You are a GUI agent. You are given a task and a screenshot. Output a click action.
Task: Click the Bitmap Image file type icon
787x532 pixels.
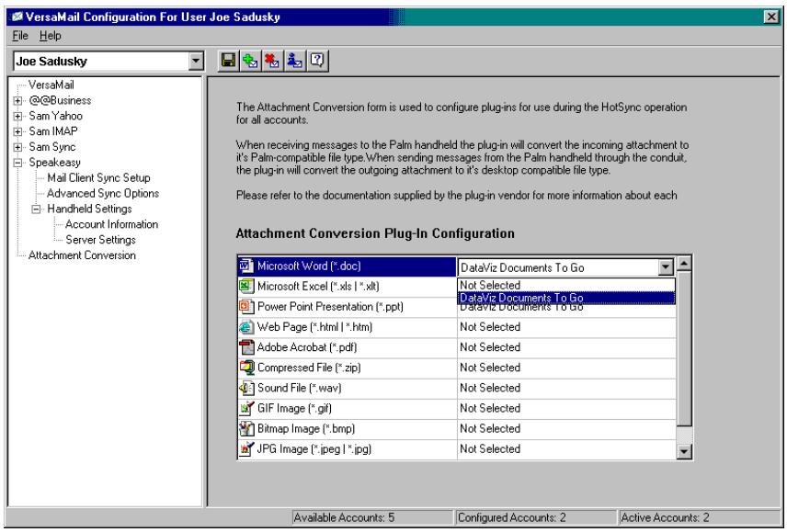pos(246,429)
